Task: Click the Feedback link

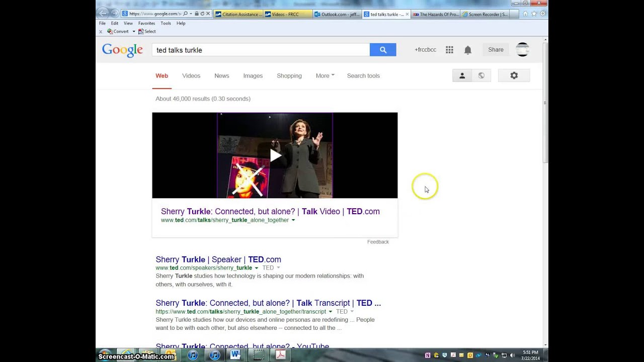Action: [x=378, y=242]
